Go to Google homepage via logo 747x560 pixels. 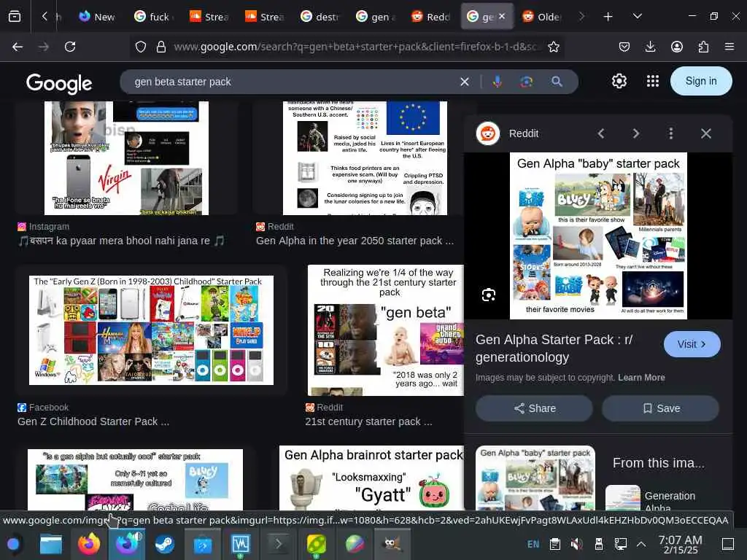59,83
